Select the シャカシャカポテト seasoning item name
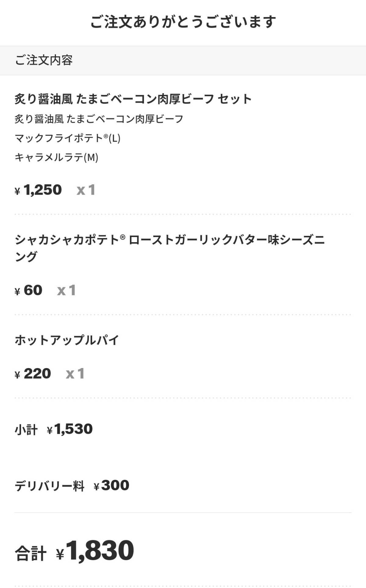Viewport: 366px width, 588px height. (x=170, y=248)
